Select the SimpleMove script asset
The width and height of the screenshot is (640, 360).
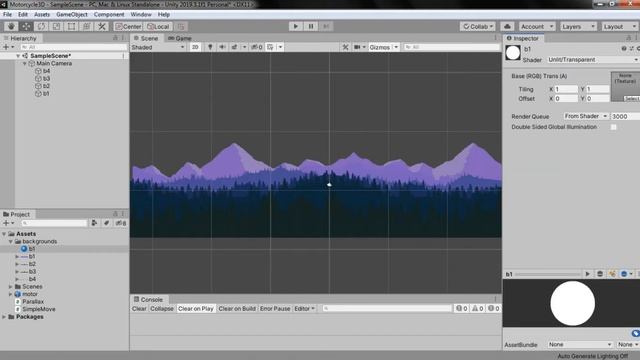click(39, 309)
